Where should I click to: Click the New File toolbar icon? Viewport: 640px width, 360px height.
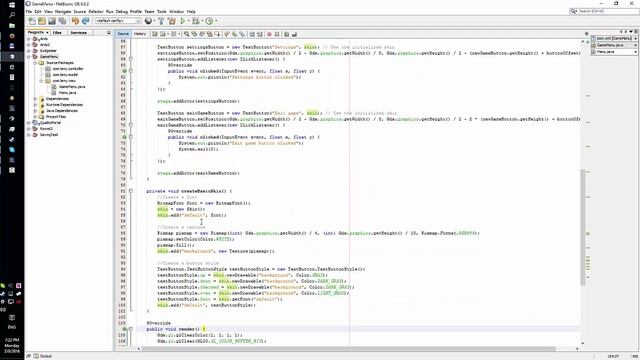pos(32,21)
